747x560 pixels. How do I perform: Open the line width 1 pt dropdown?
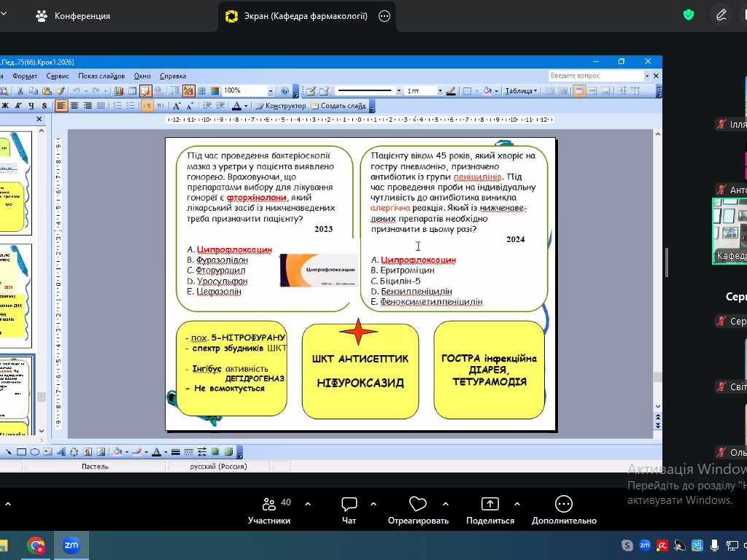440,91
